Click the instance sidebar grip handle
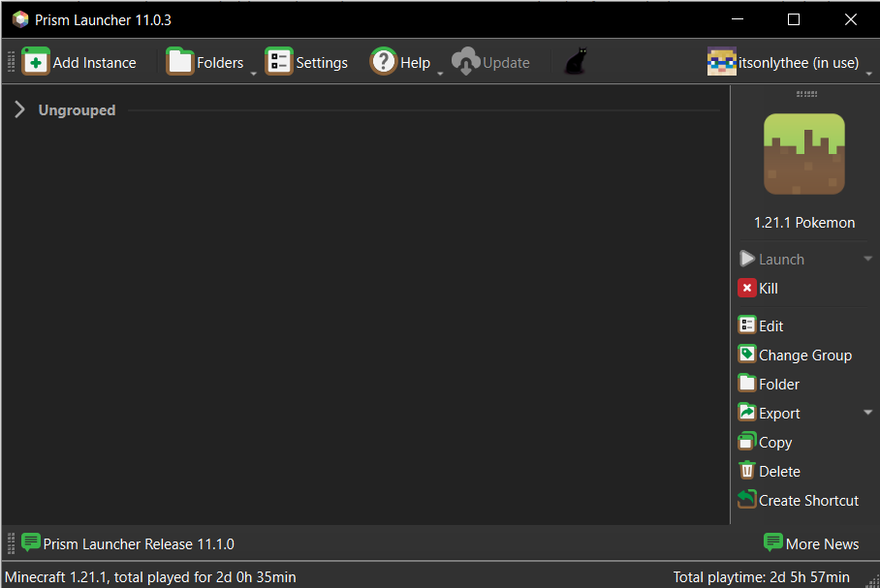Screen dimensions: 880x588 click(x=806, y=94)
